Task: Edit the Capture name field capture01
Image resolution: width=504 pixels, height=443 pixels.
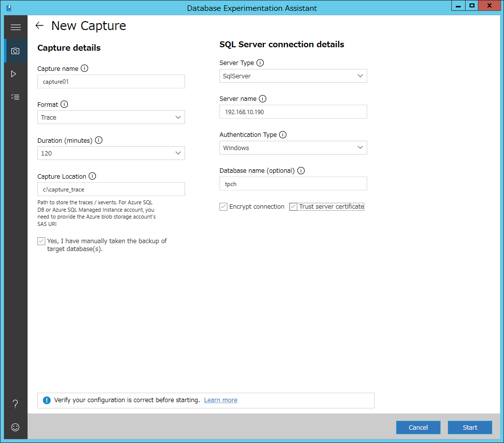Action: [111, 82]
